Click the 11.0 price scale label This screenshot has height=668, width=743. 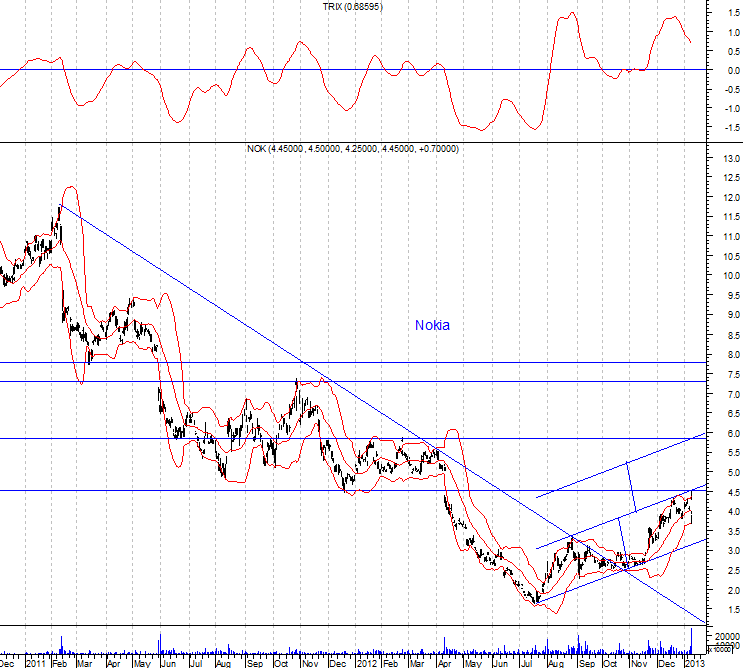tap(732, 237)
